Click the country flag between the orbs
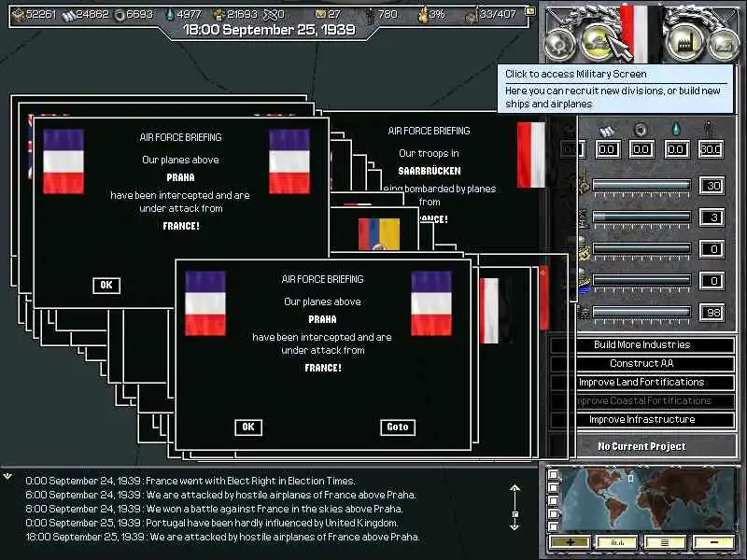 tap(641, 34)
